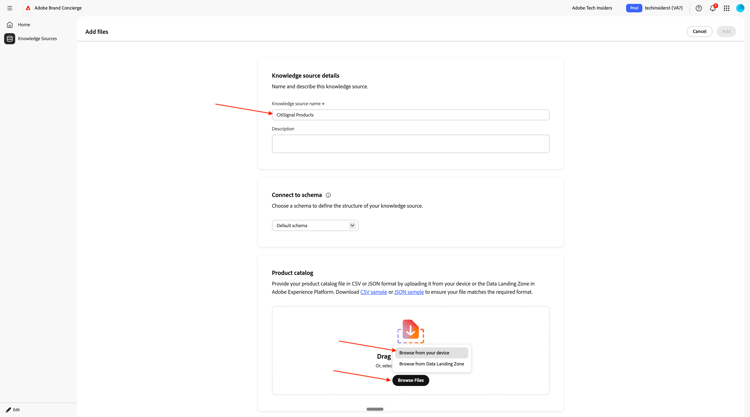The image size is (750, 417).
Task: Click the Adobe Tech Insiders organization name
Action: click(x=592, y=8)
